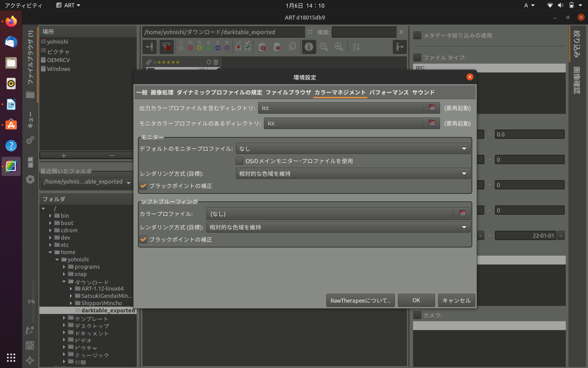Zoom out thumbnails with the minus magnifier
Screen dimensions: 588x368
(324, 47)
